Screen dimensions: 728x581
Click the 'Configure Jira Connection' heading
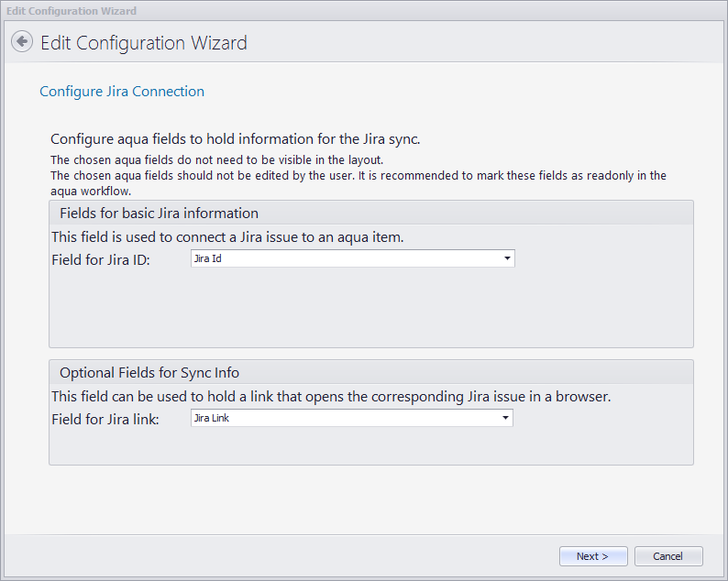122,92
